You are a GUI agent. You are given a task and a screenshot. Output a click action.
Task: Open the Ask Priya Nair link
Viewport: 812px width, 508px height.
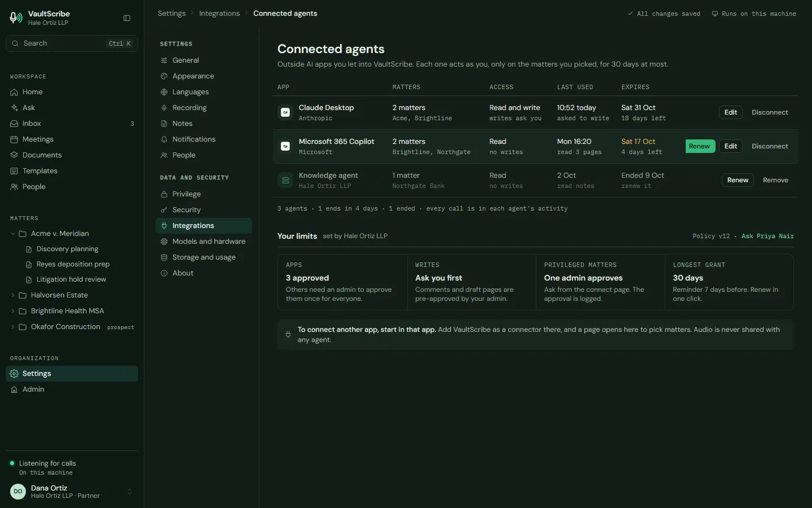pyautogui.click(x=767, y=237)
